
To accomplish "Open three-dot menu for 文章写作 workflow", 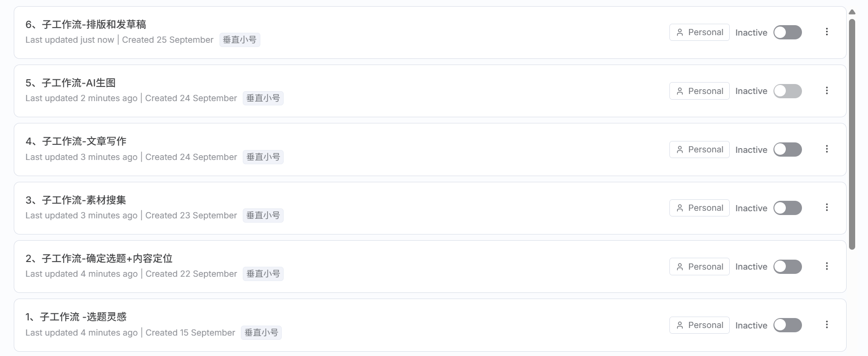I will tap(827, 149).
